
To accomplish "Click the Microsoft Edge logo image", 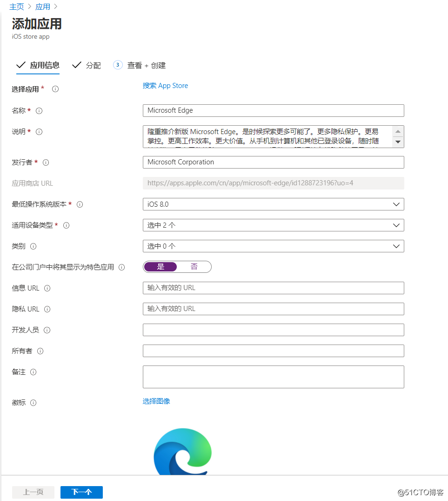I will [183, 451].
